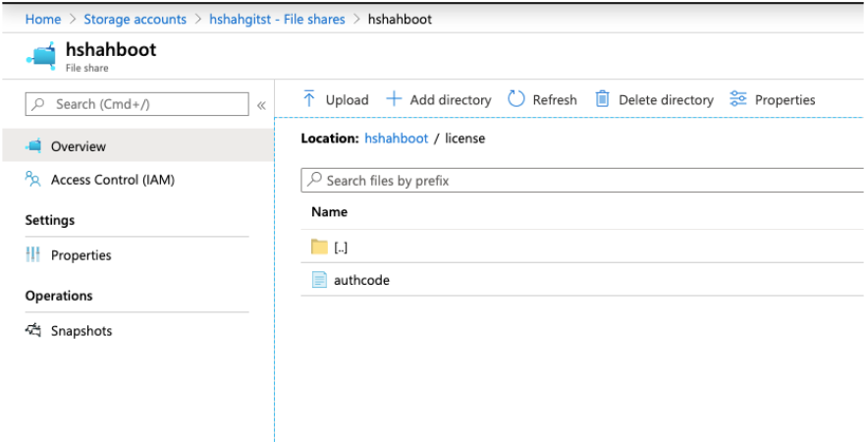The image size is (868, 442).
Task: Go to Home breadcrumb link
Action: [42, 20]
